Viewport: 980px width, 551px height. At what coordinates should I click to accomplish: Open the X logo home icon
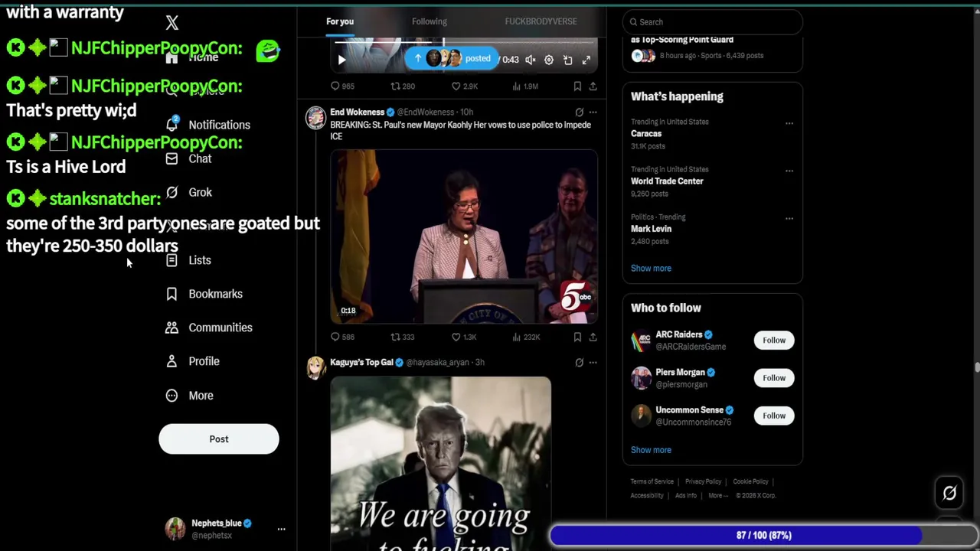click(x=172, y=23)
